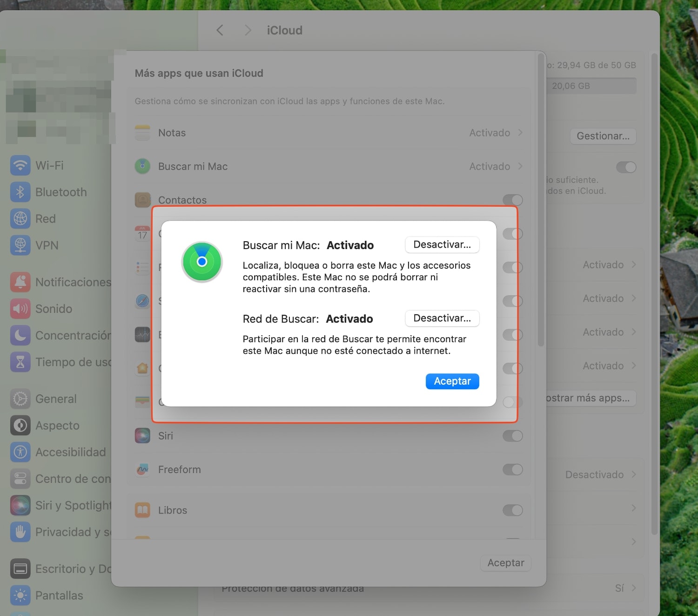
Task: Click Centro de control icon
Action: pyautogui.click(x=20, y=479)
